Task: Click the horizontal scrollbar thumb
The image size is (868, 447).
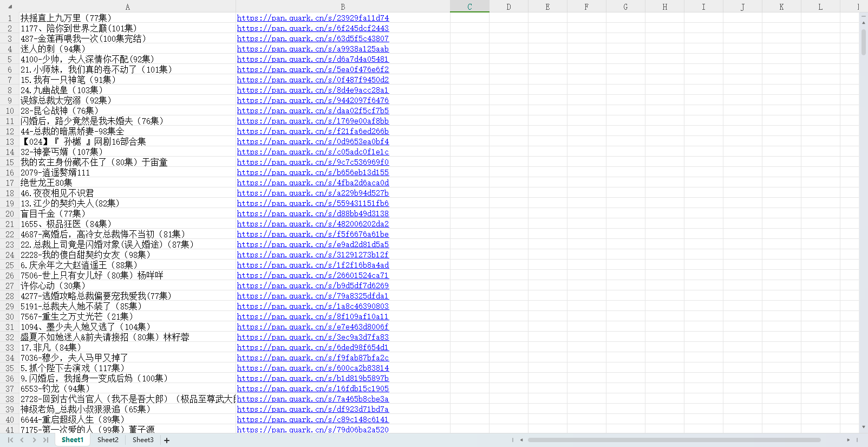Action: coord(674,440)
